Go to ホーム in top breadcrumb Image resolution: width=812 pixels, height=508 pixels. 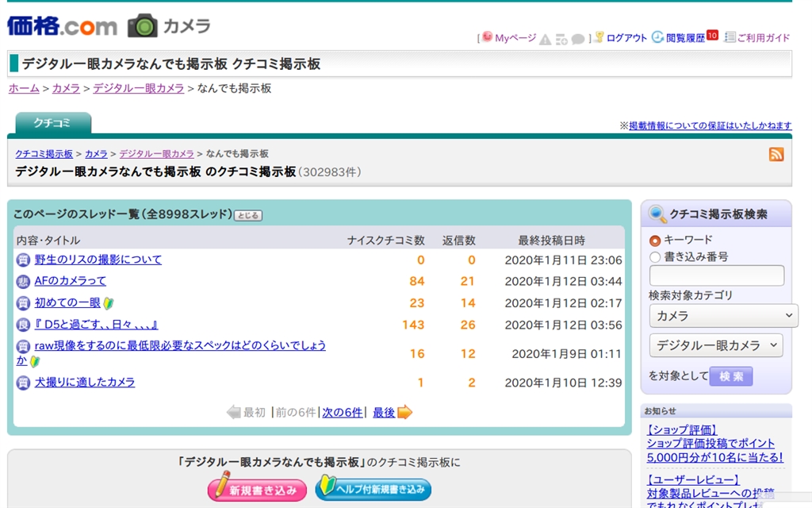[24, 88]
